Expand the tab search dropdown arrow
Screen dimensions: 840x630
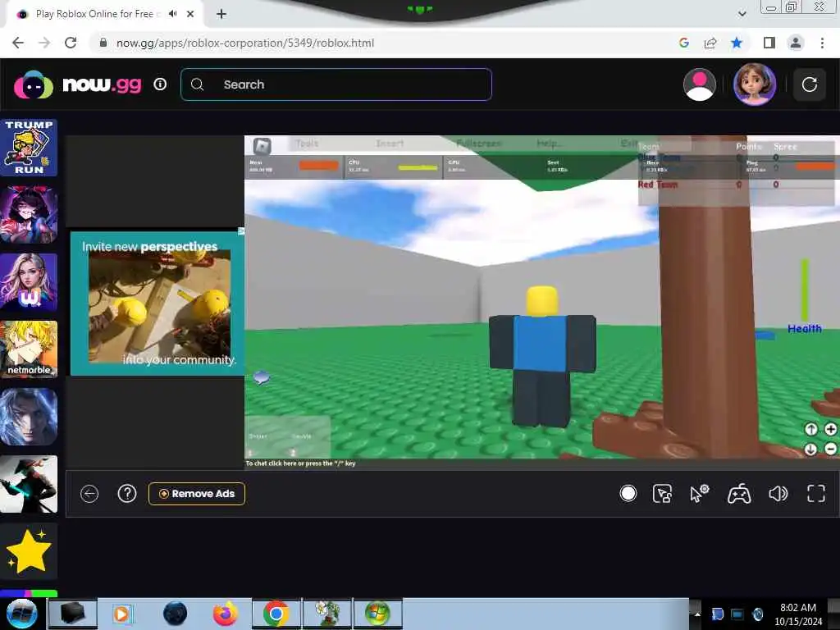click(742, 14)
